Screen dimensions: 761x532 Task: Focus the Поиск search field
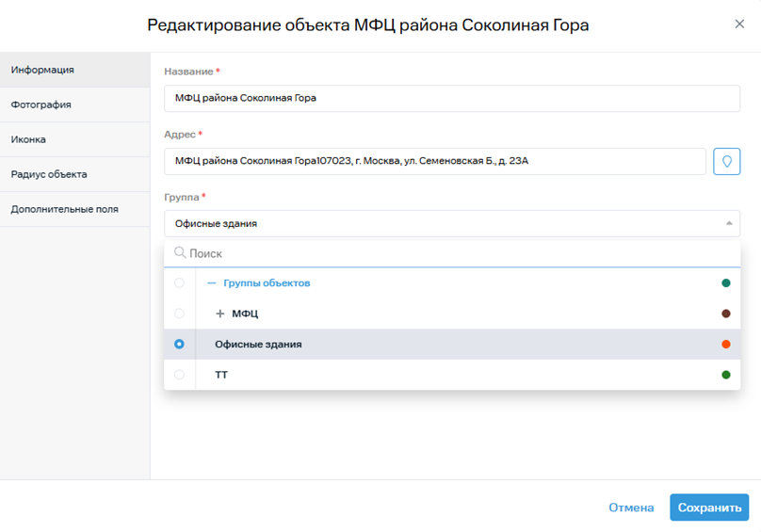(452, 253)
